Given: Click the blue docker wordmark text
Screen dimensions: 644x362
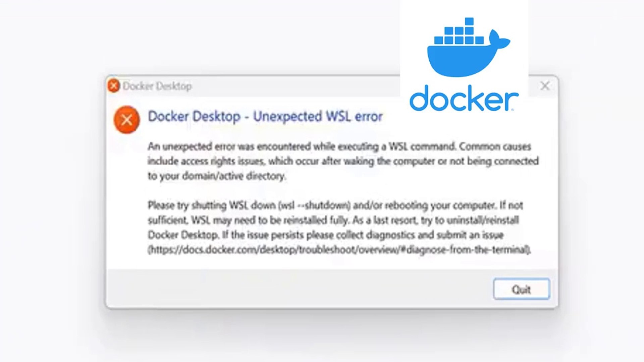Looking at the screenshot, I should [x=464, y=98].
